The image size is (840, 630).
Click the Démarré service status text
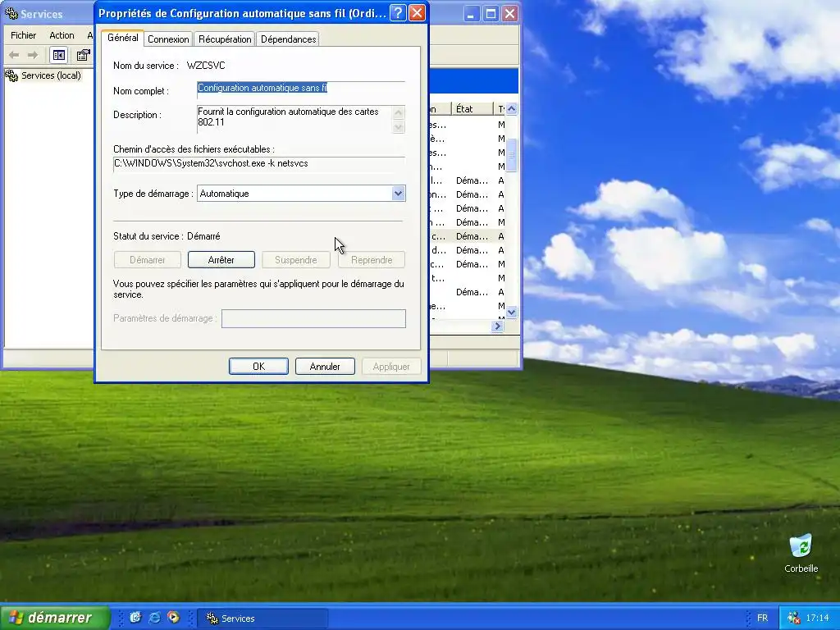(x=203, y=236)
